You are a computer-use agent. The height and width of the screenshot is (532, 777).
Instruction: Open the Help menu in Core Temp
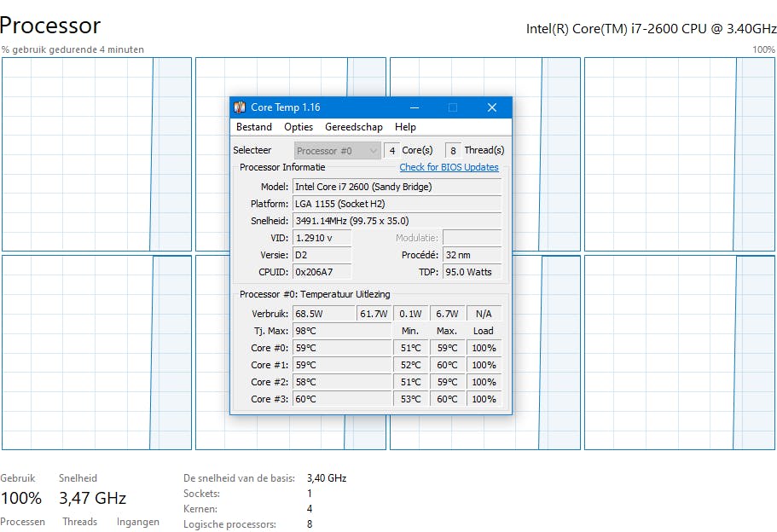click(x=405, y=127)
